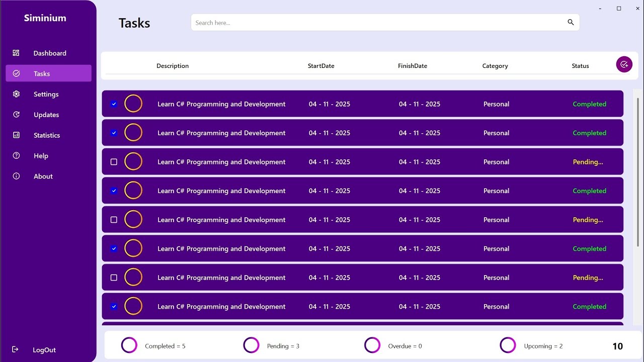Click the Settings gear icon in the sidebar
644x362 pixels.
tap(16, 94)
